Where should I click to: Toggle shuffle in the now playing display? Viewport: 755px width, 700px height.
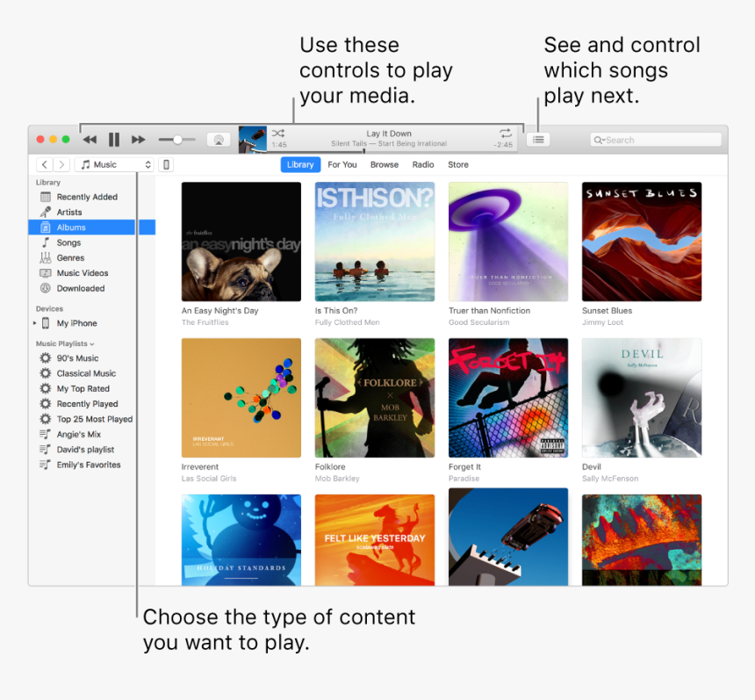pos(278,133)
